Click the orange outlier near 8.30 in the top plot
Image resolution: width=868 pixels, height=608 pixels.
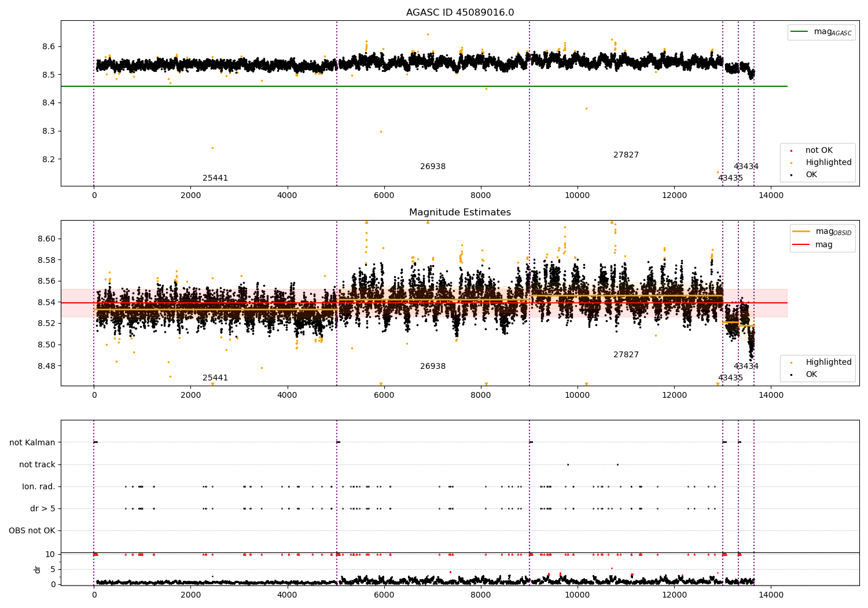point(381,131)
